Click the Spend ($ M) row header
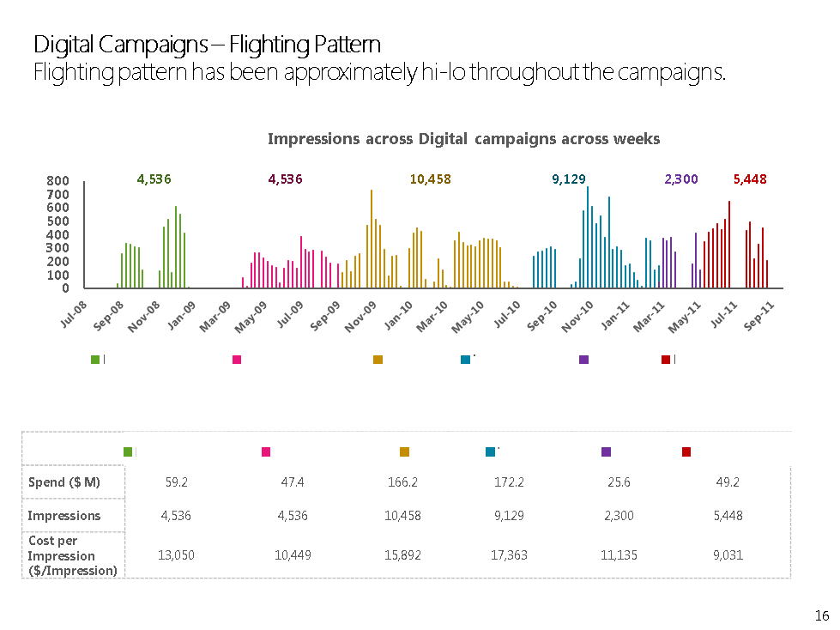840x630 pixels. point(64,482)
